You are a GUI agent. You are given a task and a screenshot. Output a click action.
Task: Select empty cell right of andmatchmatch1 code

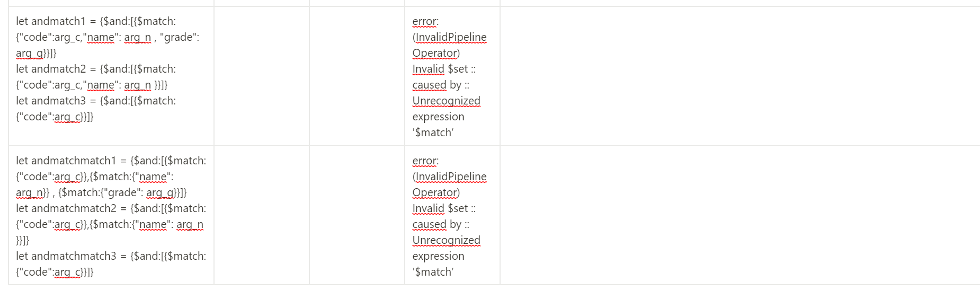point(262,215)
